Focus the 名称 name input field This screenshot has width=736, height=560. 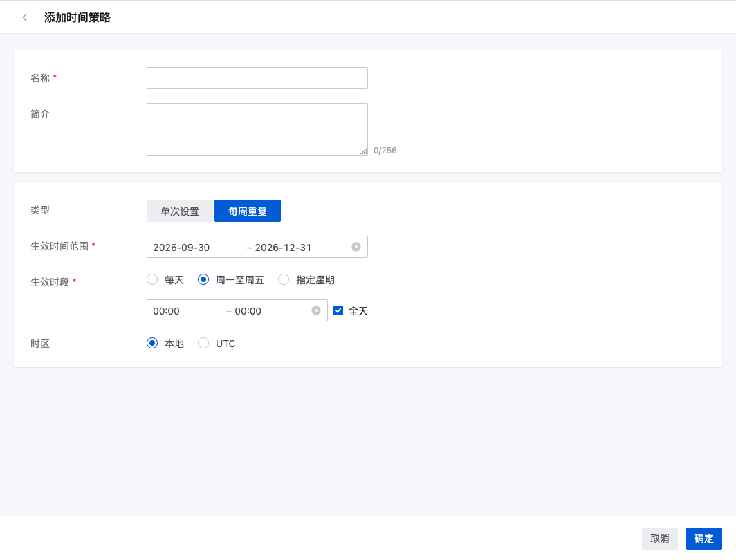[x=257, y=78]
